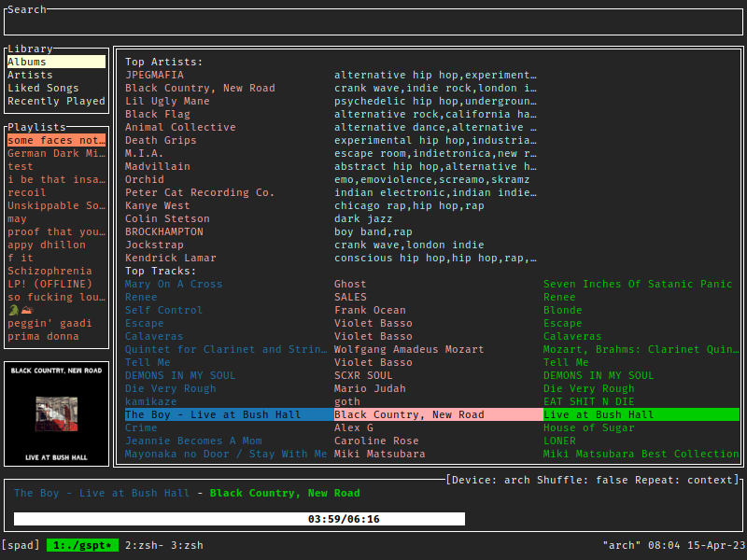Viewport: 747px width, 560px height.
Task: Switch to tmux window 3:zsh
Action: pos(186,545)
